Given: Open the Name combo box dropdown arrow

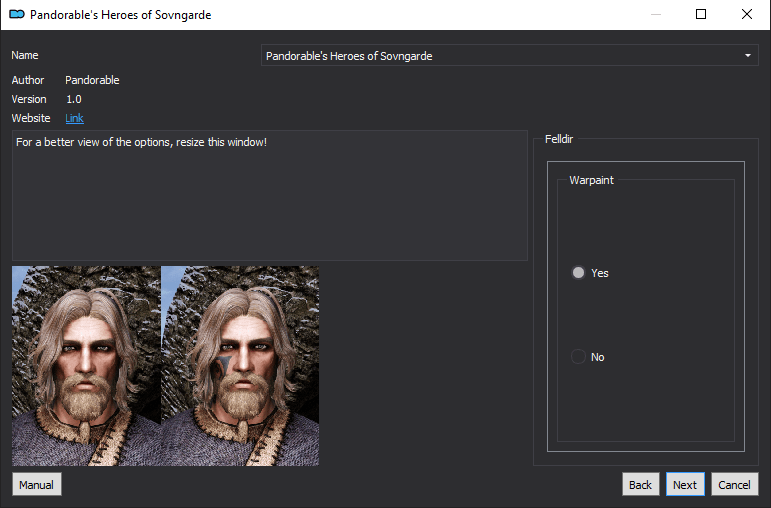Looking at the screenshot, I should pos(747,56).
